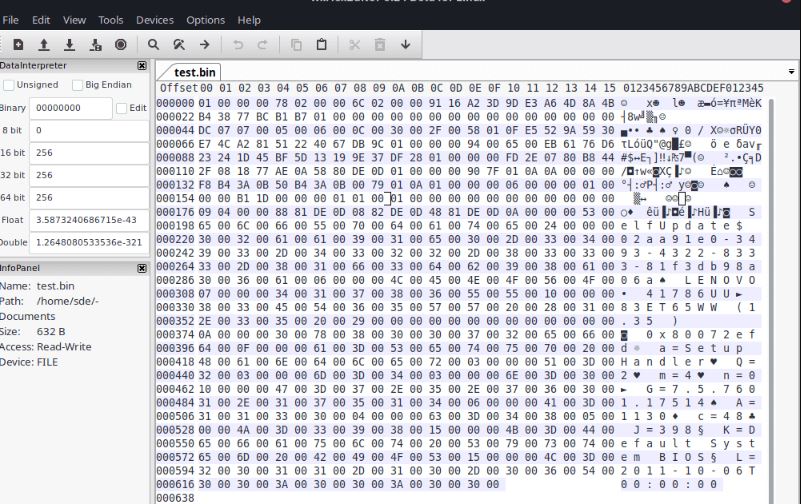Select the test.bin tab
801x504 pixels.
(194, 72)
